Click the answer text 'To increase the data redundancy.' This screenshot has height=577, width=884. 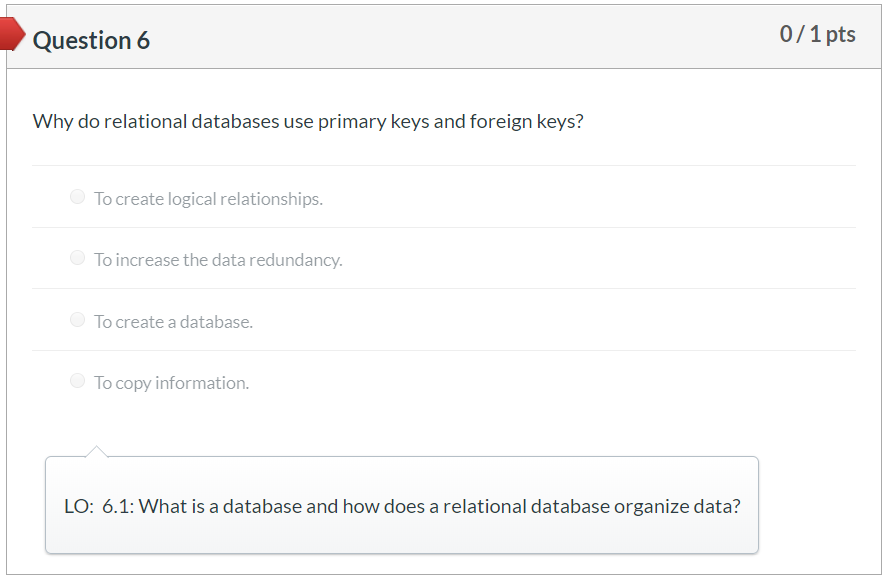[217, 260]
